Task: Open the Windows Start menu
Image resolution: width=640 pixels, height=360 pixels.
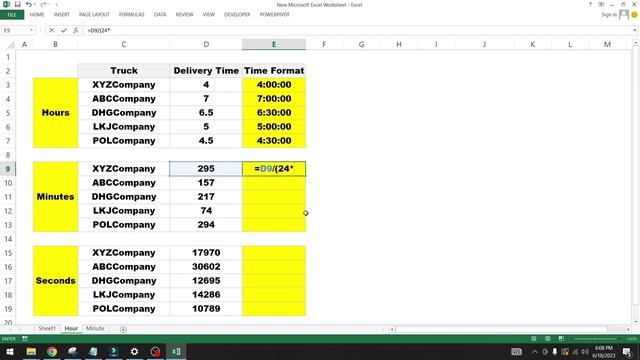Action: (x=9, y=351)
